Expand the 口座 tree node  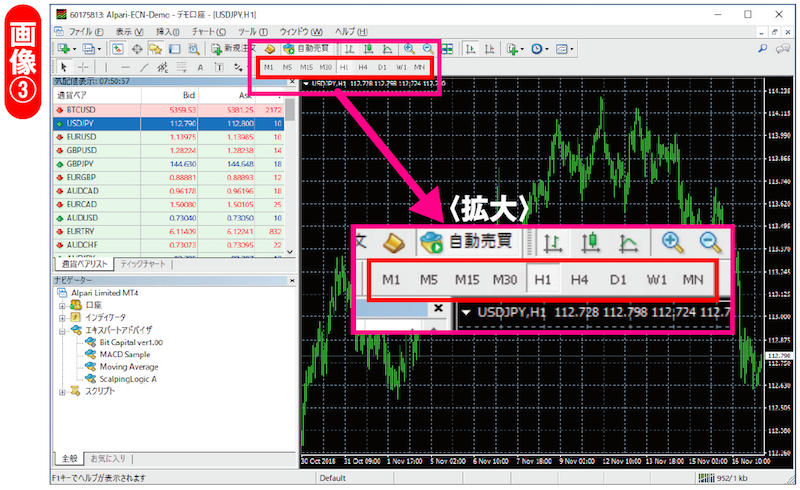click(62, 306)
